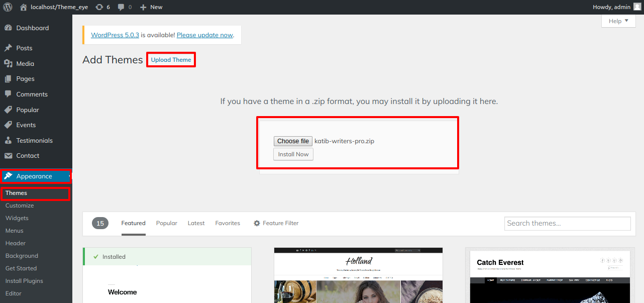Click the Comments bubble icon in sidebar

pyautogui.click(x=8, y=94)
